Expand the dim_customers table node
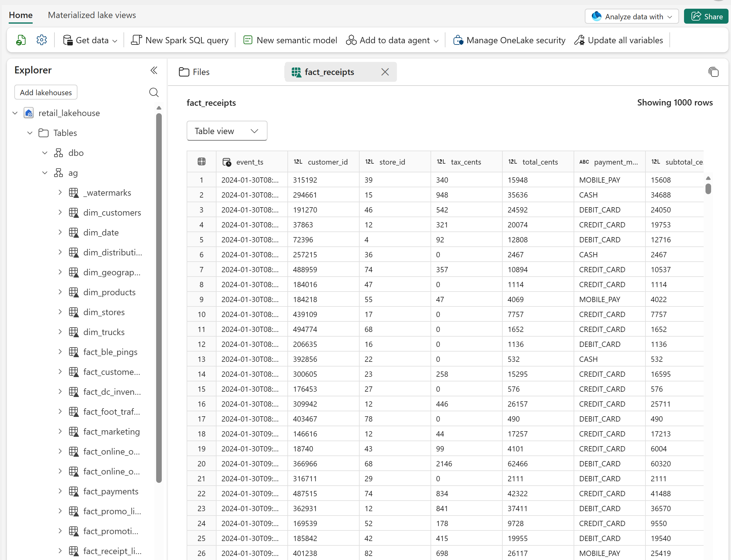Image resolution: width=731 pixels, height=560 pixels. 60,212
